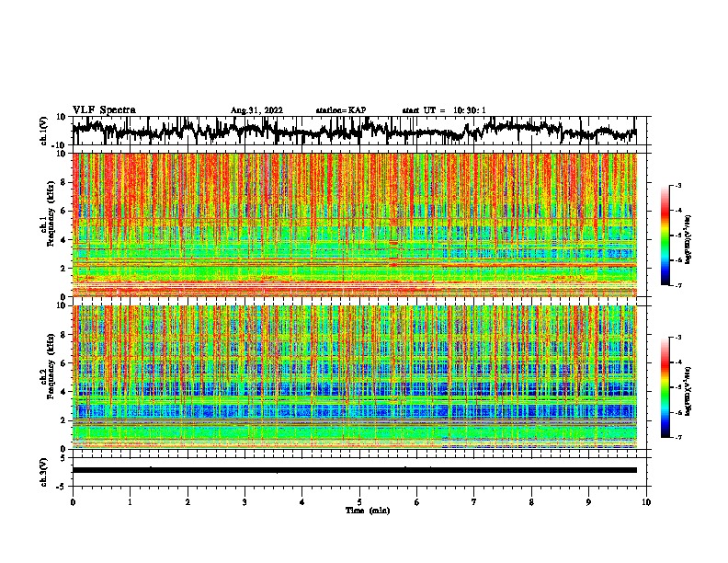728x563 pixels.
Task: Click the ch.1 colorbar log(PSD) label
Action: point(688,240)
